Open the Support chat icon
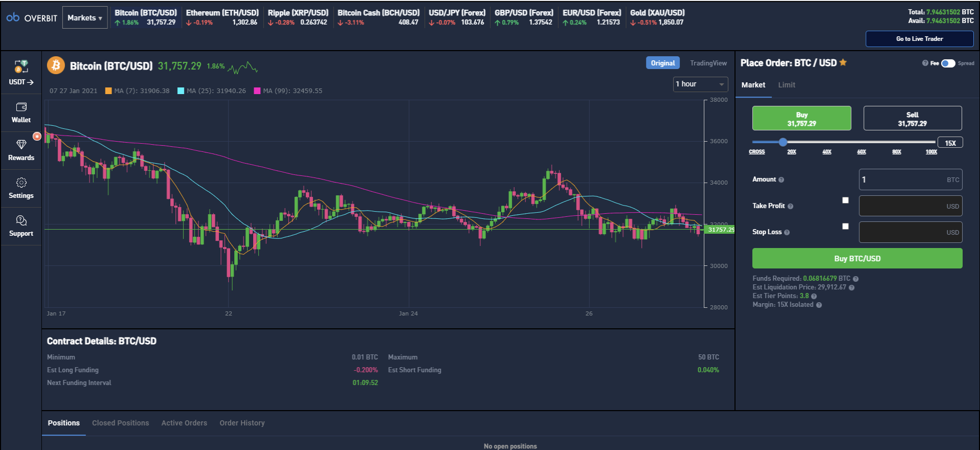This screenshot has height=450, width=980. click(21, 220)
